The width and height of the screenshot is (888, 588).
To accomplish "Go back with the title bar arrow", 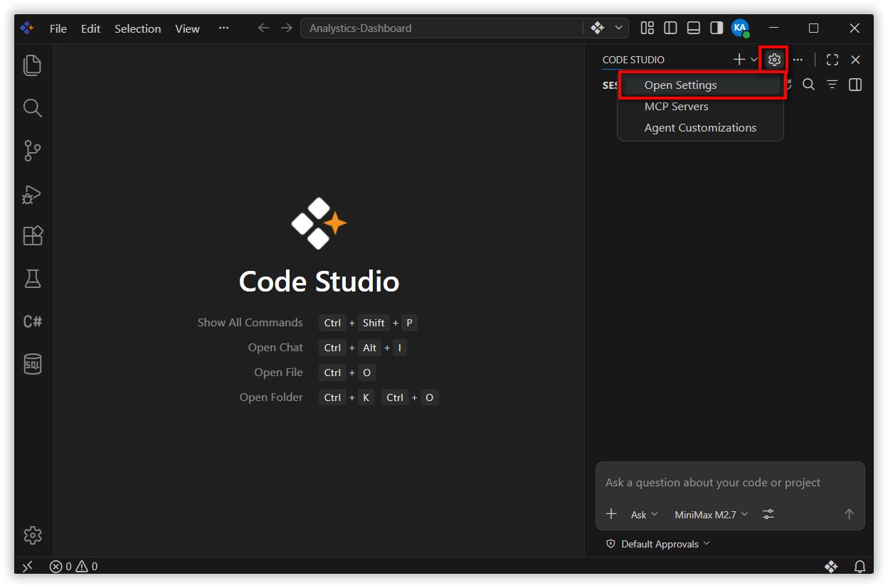I will pos(263,28).
